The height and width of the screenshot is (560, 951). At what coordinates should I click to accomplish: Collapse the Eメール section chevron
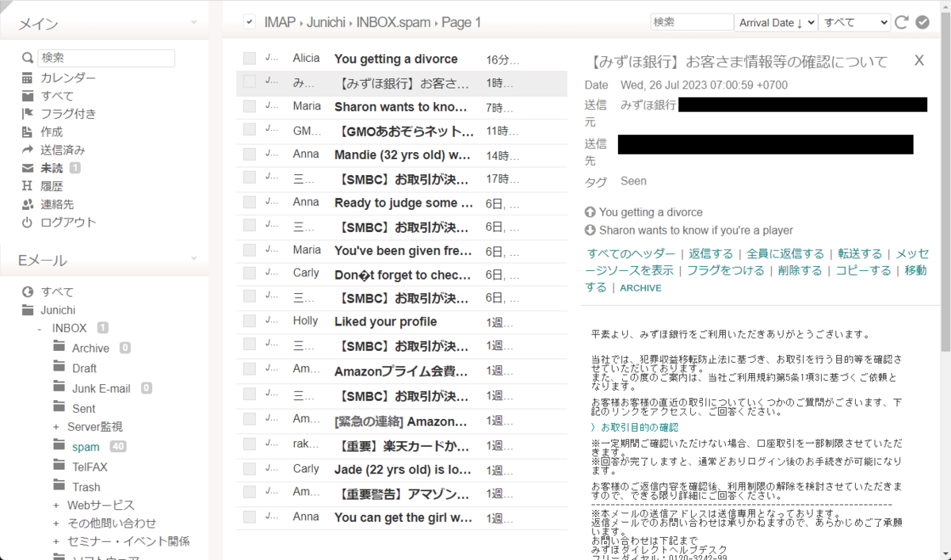(194, 260)
